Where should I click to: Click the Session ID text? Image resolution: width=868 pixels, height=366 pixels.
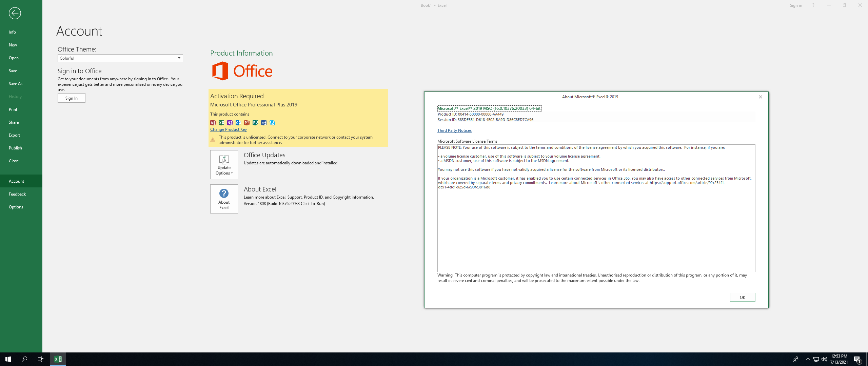pos(485,120)
